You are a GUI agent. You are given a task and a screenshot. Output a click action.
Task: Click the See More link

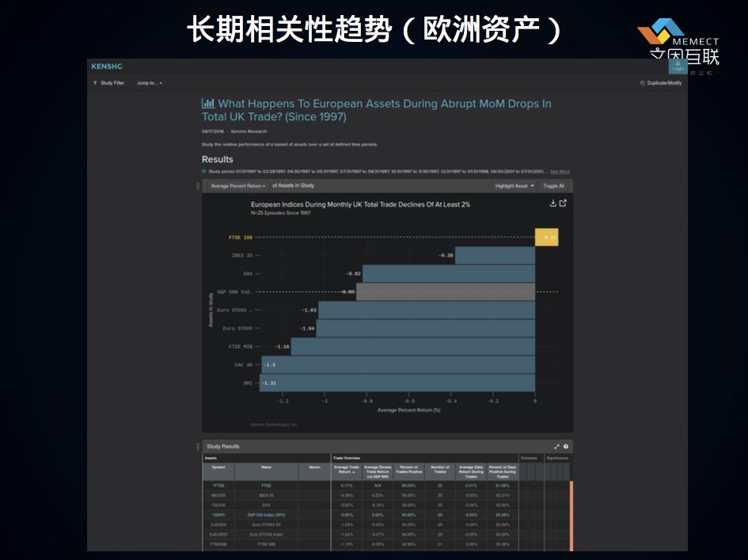(x=560, y=172)
